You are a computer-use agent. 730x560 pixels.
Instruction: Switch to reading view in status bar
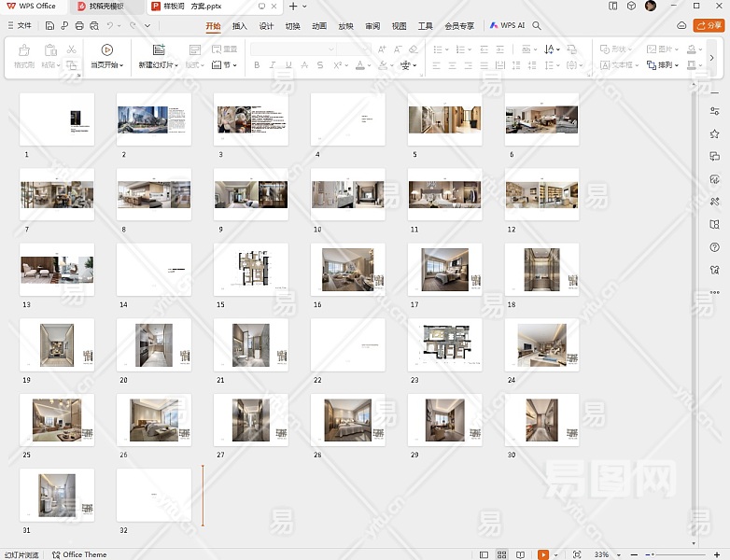click(520, 554)
